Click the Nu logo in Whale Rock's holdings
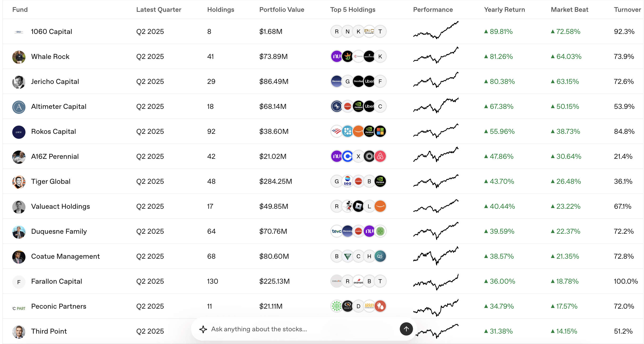This screenshot has width=644, height=344. pyautogui.click(x=337, y=57)
